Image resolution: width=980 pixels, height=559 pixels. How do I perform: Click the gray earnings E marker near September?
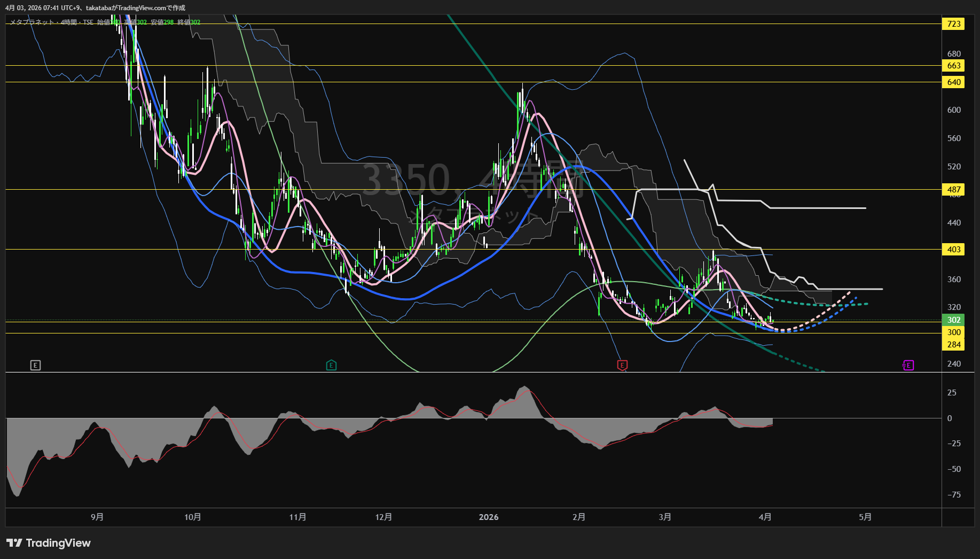35,366
